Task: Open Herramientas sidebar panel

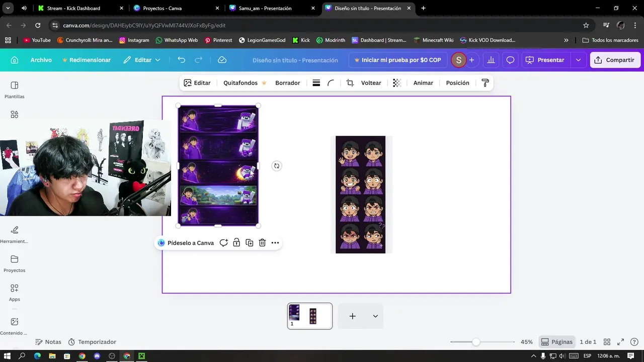Action: (14, 235)
